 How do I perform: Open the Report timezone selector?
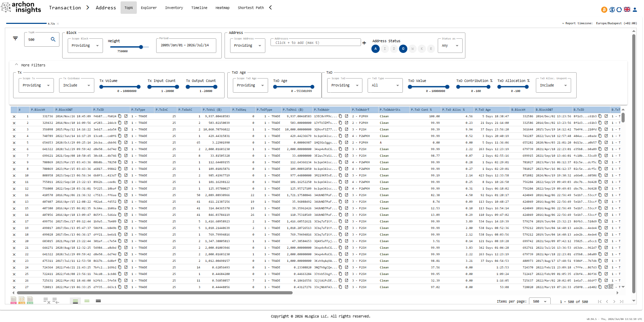pos(599,23)
